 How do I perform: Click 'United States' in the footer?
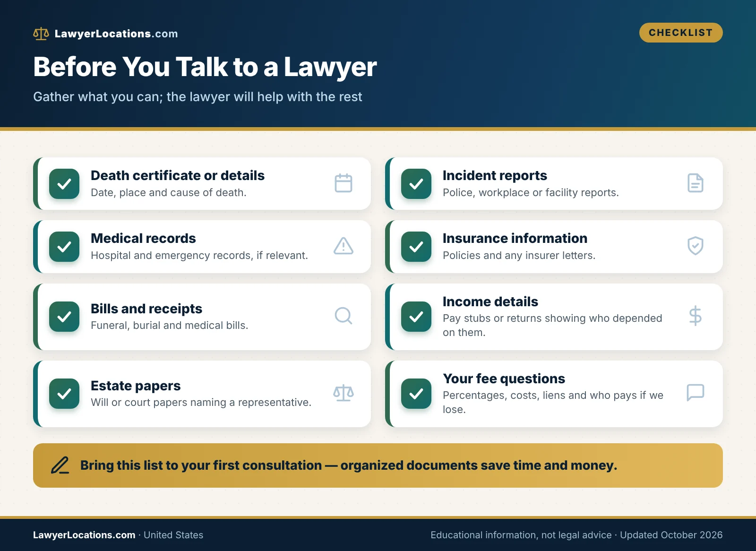[173, 535]
